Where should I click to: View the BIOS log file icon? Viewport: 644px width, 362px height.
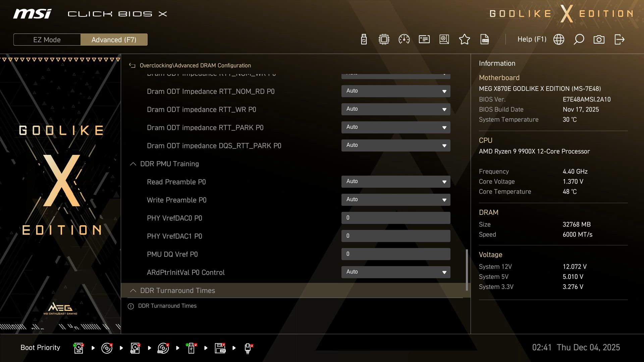tap(484, 39)
